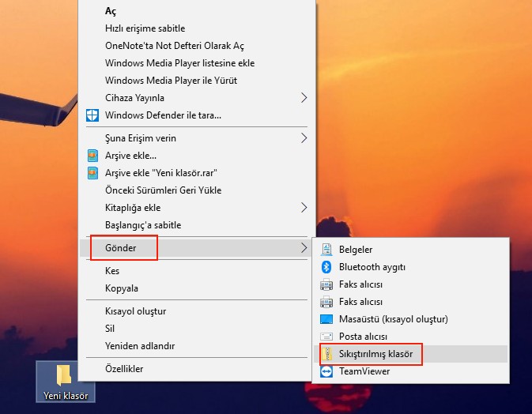This screenshot has width=532, height=414.
Task: Click the Belgeler document icon
Action: click(x=326, y=250)
